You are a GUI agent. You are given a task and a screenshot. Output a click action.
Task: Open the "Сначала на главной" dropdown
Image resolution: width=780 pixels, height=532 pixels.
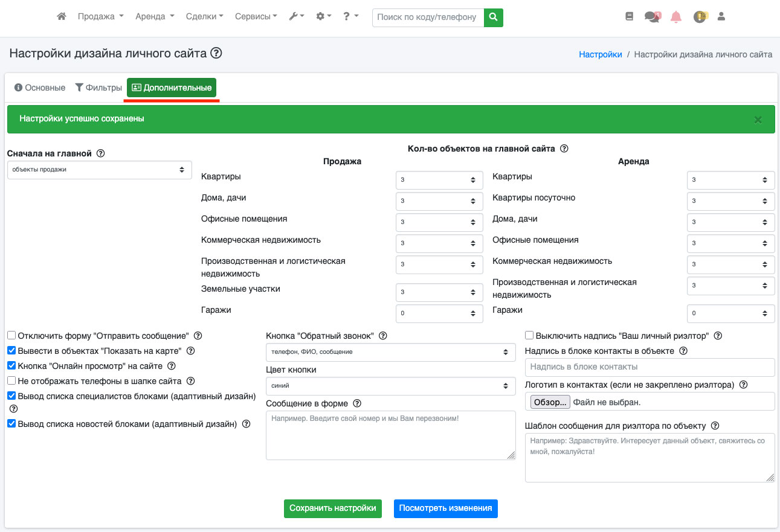pyautogui.click(x=100, y=170)
